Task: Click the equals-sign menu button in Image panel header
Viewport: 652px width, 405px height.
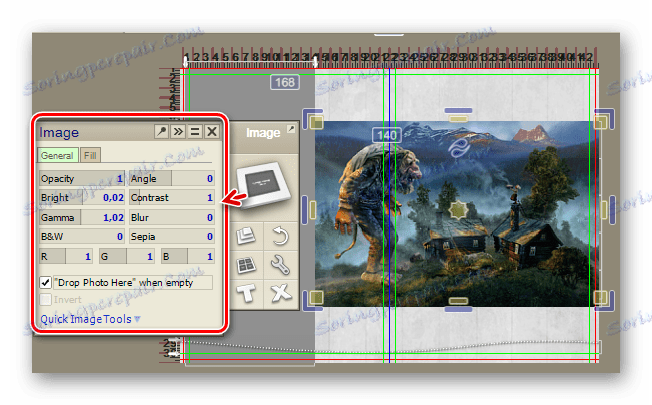Action: 195,132
